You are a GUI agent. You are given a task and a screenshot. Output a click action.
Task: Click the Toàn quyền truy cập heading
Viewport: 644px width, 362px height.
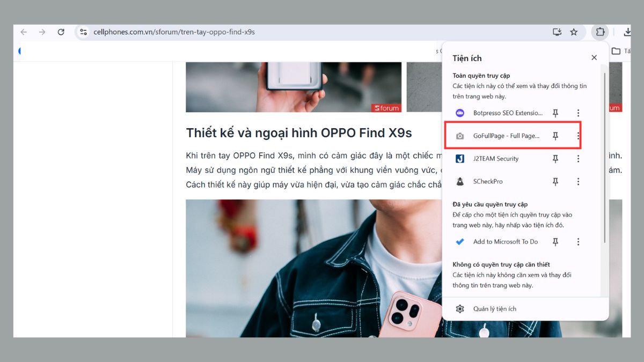click(481, 76)
